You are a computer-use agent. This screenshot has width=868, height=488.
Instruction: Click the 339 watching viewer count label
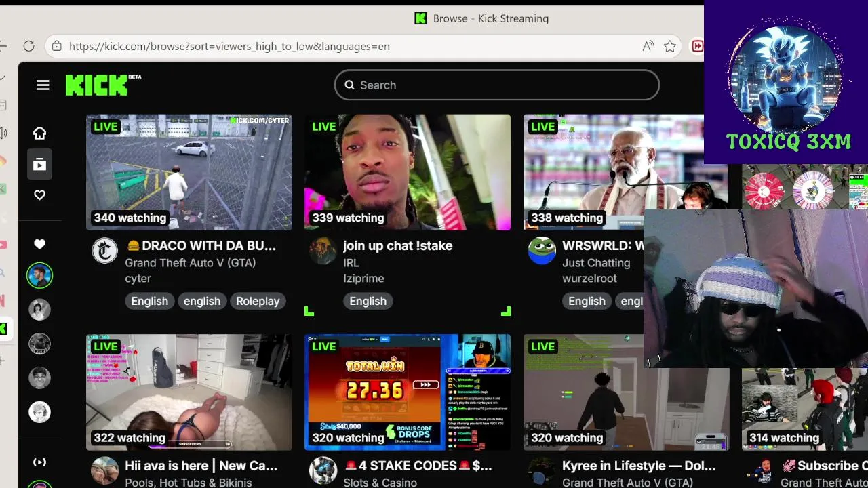pos(348,218)
